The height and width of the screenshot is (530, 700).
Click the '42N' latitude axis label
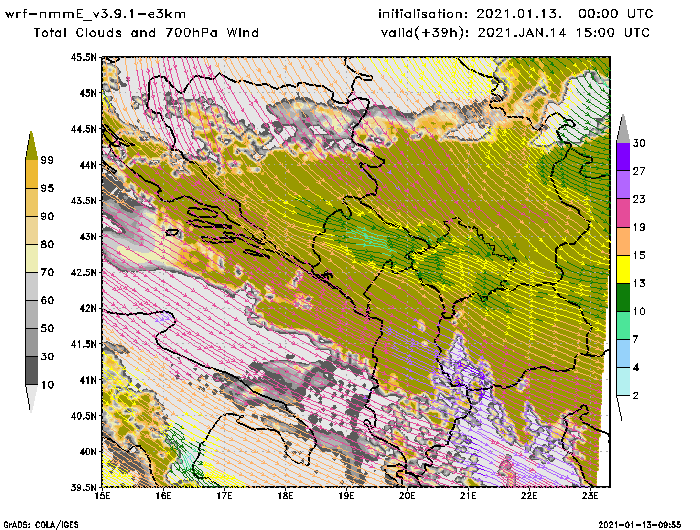point(88,308)
